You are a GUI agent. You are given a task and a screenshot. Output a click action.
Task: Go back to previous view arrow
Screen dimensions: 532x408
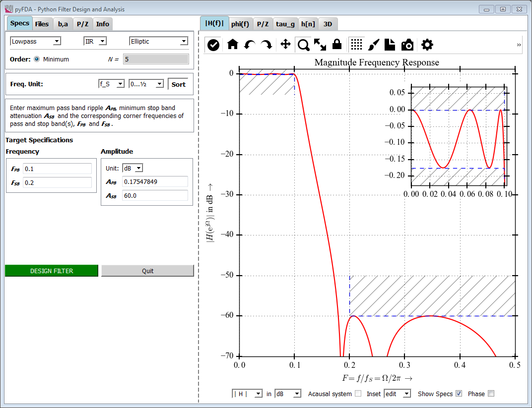(x=250, y=45)
